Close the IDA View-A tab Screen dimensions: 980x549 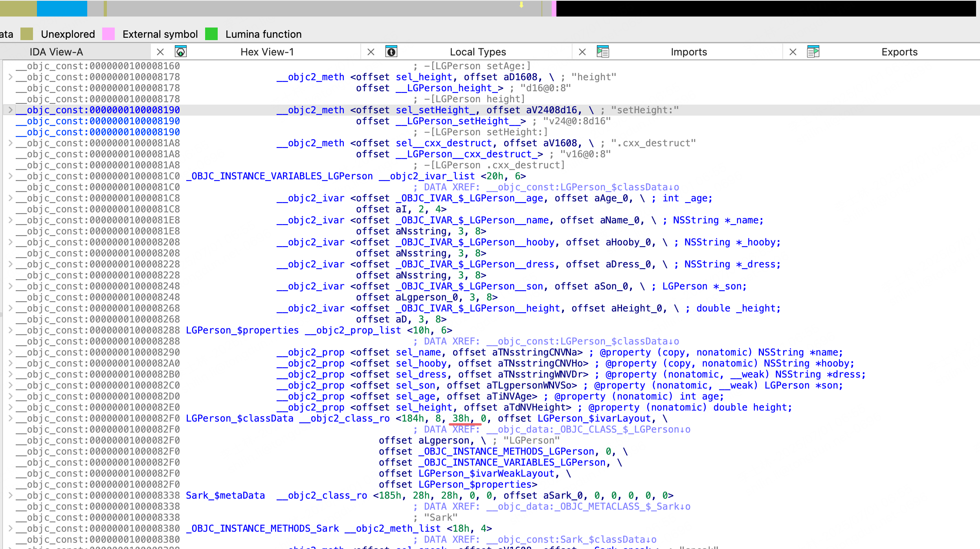(160, 52)
